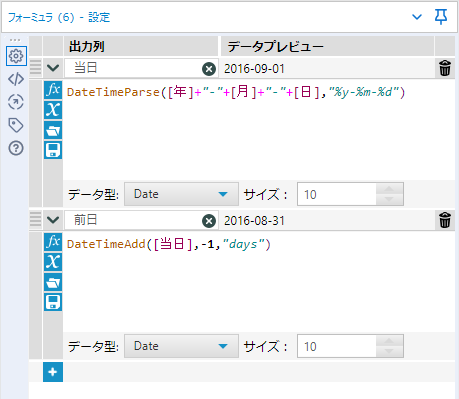This screenshot has width=459, height=399.
Task: Open the window options chevron in title bar
Action: [x=417, y=17]
